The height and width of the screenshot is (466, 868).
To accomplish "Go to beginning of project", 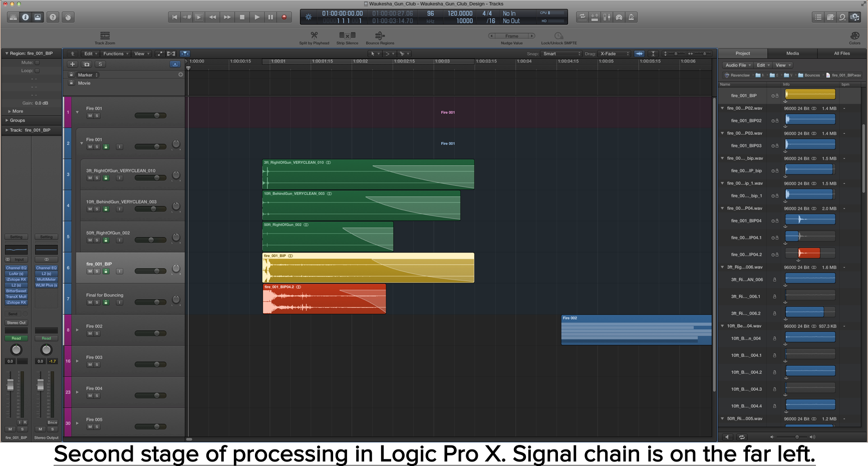I will point(174,17).
